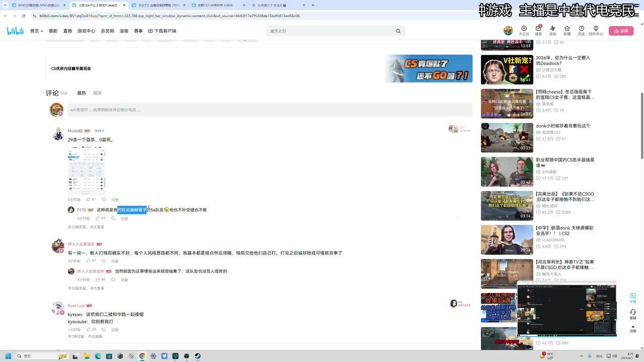Expand the 23 replies under Mortis's comment
Image resolution: width=644 pixels, height=362 pixels.
tap(97, 227)
